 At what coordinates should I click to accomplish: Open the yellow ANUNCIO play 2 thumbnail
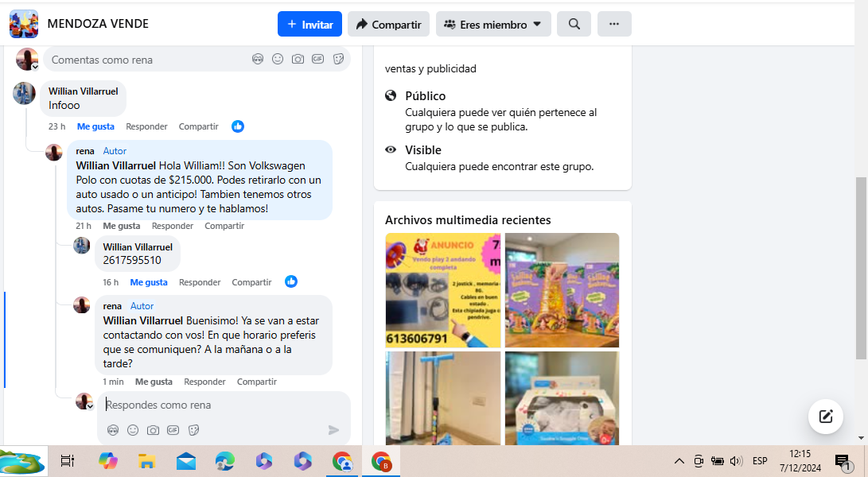[x=442, y=290]
